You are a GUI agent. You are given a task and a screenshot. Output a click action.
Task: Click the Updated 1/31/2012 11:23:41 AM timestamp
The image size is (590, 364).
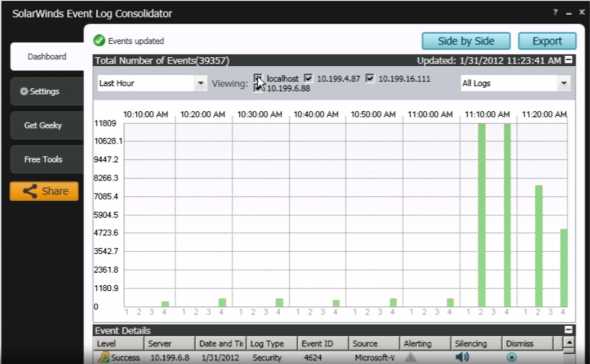(489, 60)
